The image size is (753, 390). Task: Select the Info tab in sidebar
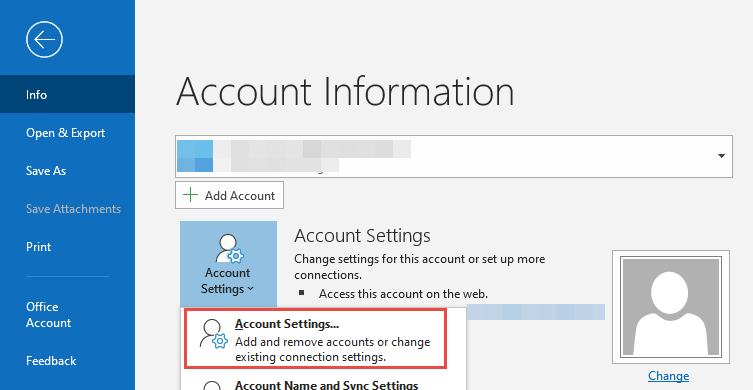tap(68, 94)
